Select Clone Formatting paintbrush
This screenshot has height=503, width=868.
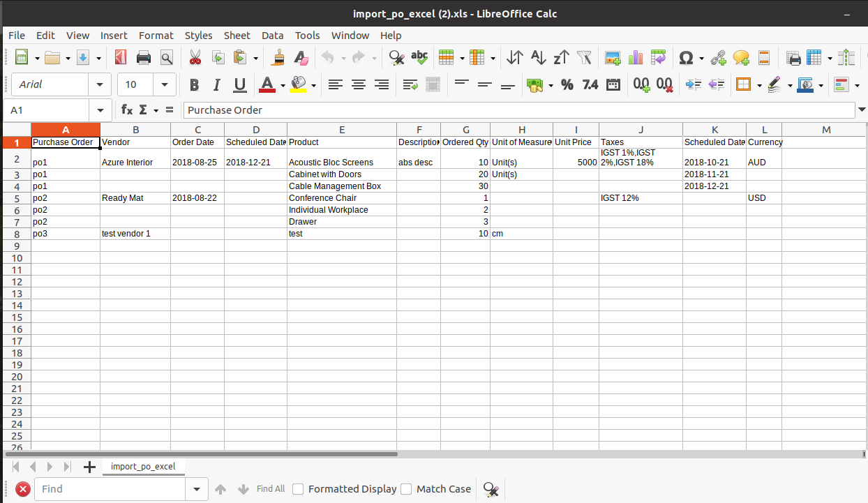278,57
